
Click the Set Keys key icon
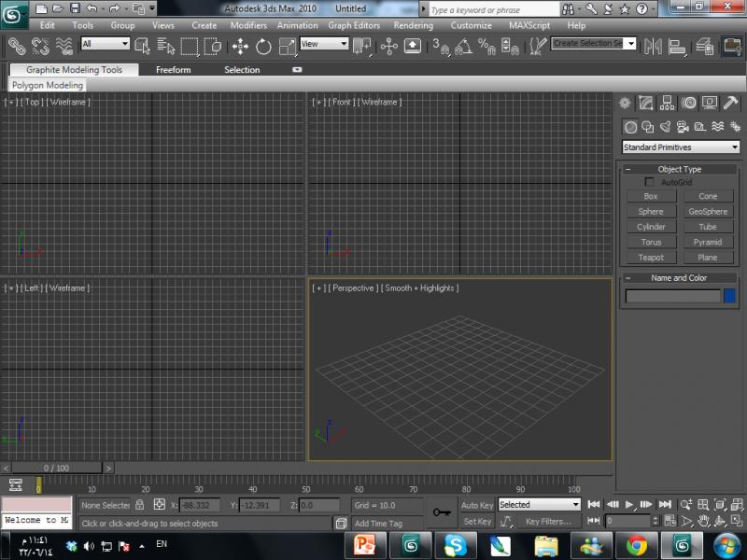click(442, 511)
